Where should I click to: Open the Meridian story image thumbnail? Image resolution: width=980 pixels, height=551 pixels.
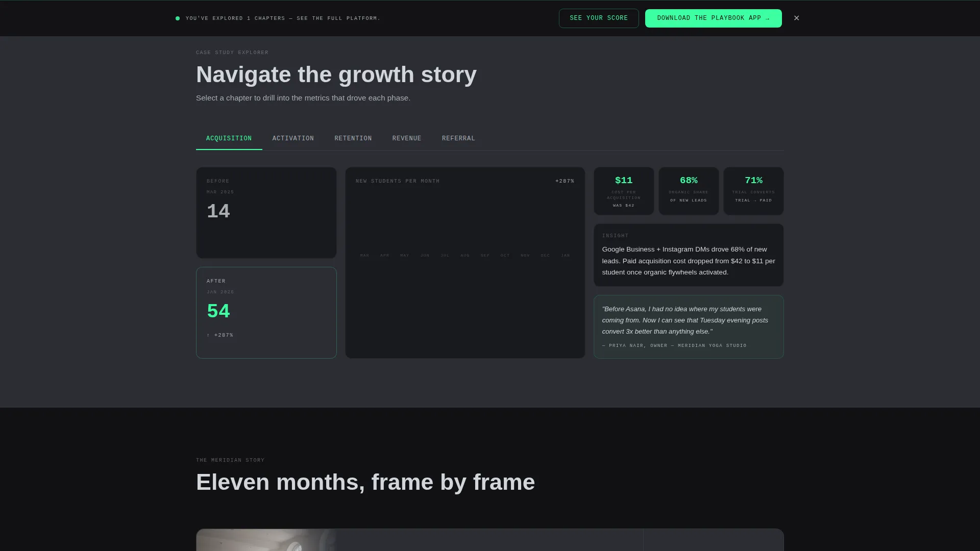(x=266, y=540)
